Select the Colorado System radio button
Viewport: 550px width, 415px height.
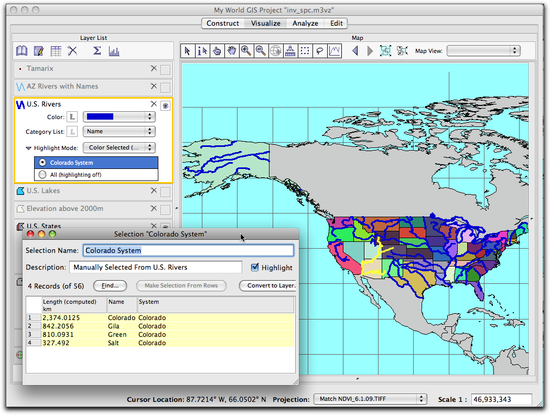tap(42, 162)
